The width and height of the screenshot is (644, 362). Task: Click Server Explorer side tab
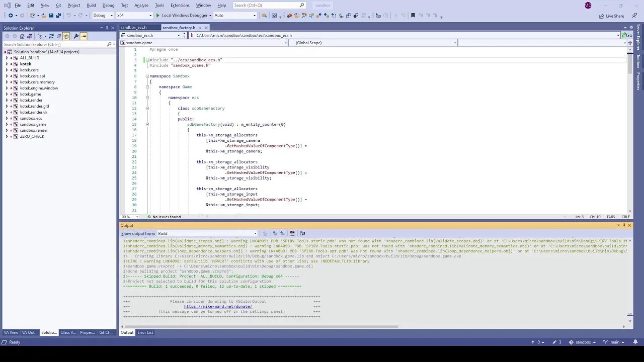coord(638,37)
